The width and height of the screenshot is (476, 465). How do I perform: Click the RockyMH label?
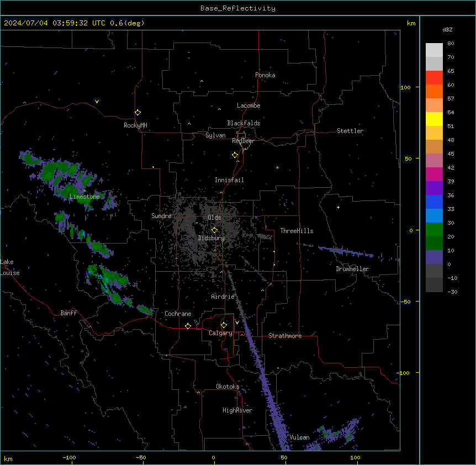coord(135,125)
